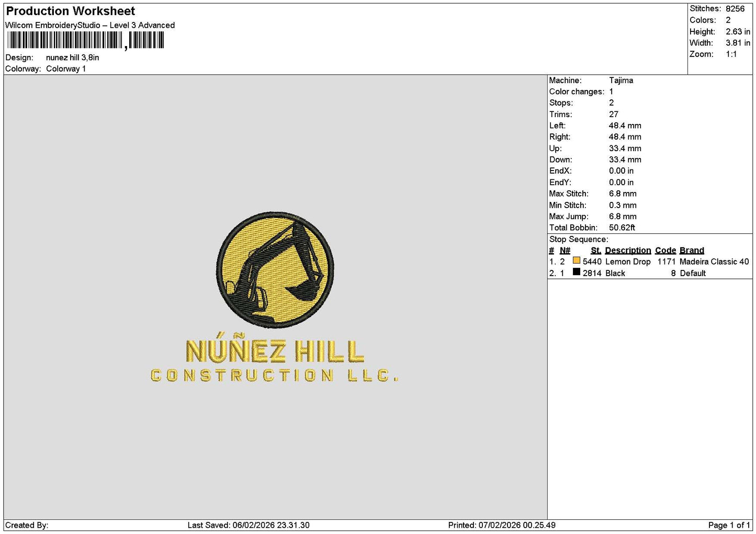Click the Machine value 'Tajima'
This screenshot has height=534, width=756.
click(621, 81)
